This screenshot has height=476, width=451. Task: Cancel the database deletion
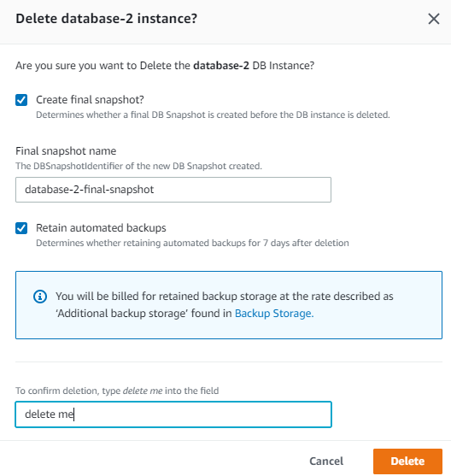click(x=326, y=461)
